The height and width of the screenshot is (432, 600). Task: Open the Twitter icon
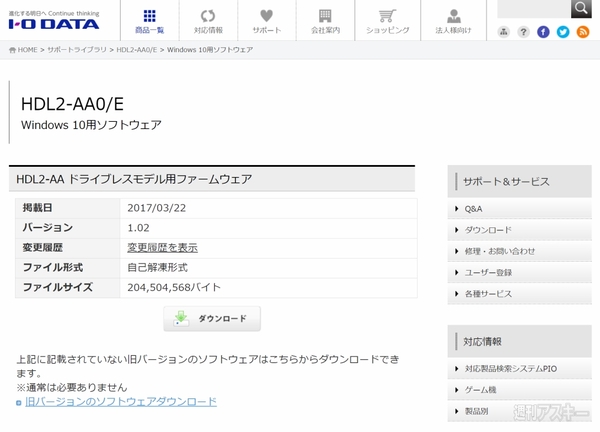tap(563, 32)
